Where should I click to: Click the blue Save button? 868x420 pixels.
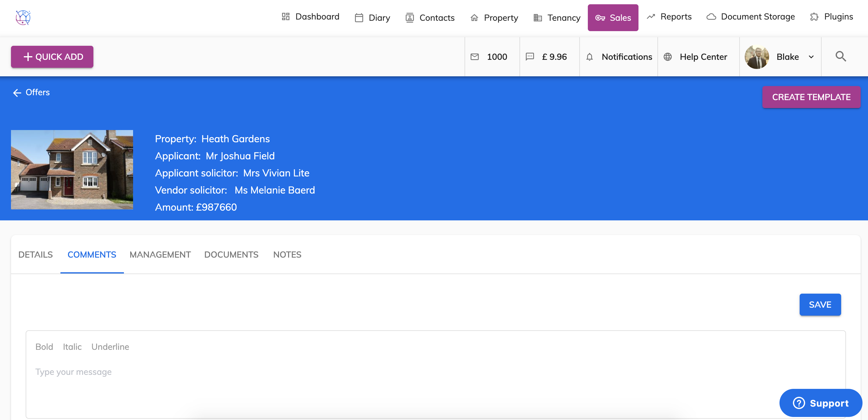pos(820,304)
